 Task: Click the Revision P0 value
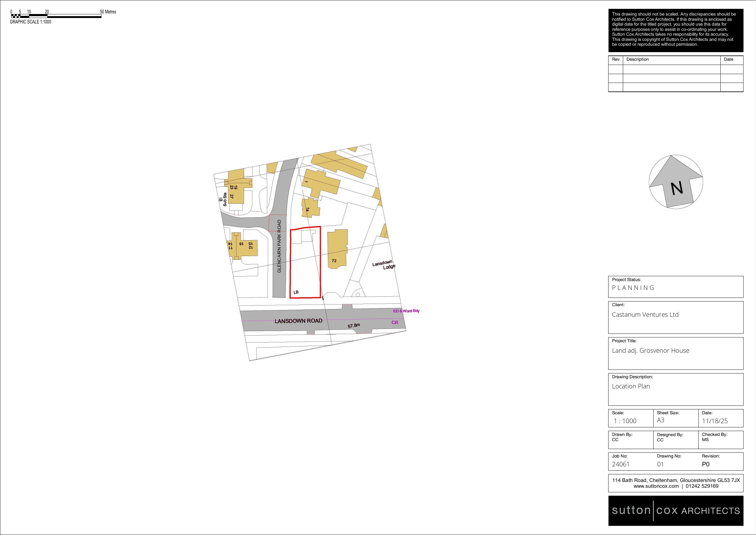[705, 464]
